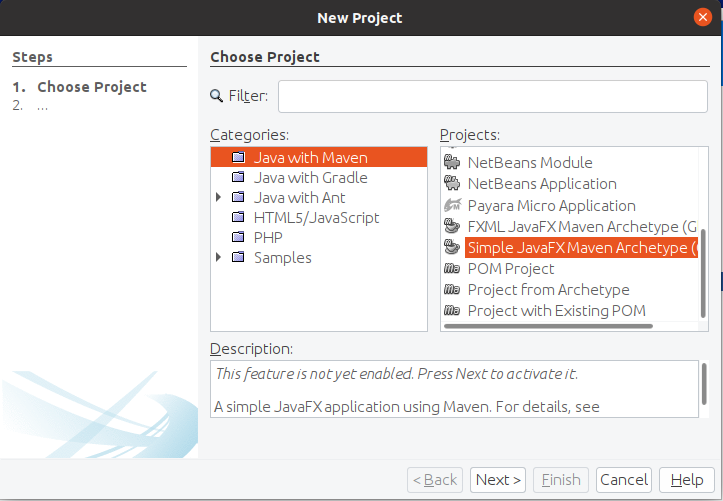The width and height of the screenshot is (723, 501).
Task: Select the PHP category
Action: (x=268, y=238)
